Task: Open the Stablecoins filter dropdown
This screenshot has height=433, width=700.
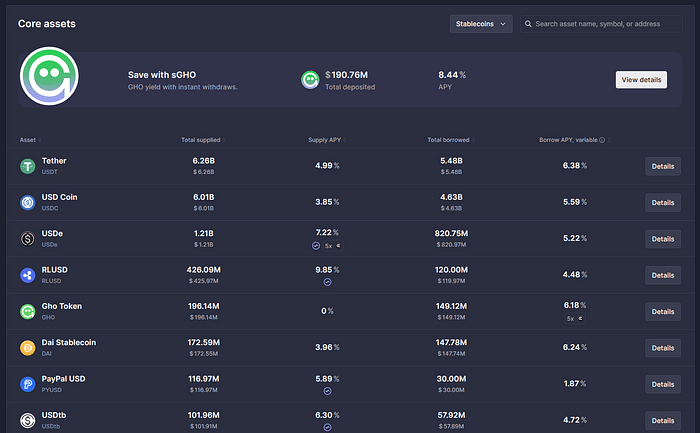Action: point(481,23)
